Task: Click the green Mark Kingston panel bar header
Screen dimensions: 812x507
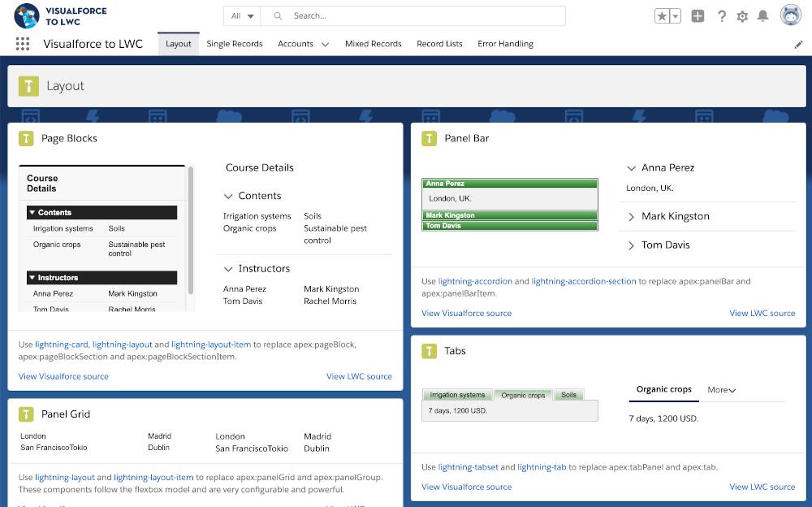Action: coord(510,215)
